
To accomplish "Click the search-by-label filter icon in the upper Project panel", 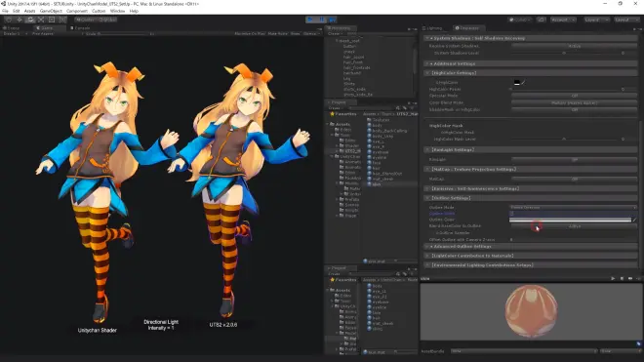I will point(405,108).
